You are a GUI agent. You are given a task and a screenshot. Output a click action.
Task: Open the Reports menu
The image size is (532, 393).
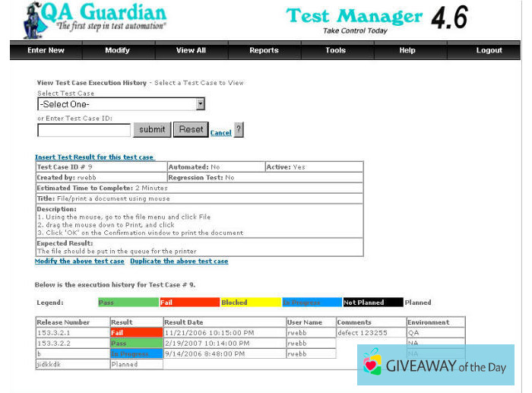pyautogui.click(x=264, y=50)
